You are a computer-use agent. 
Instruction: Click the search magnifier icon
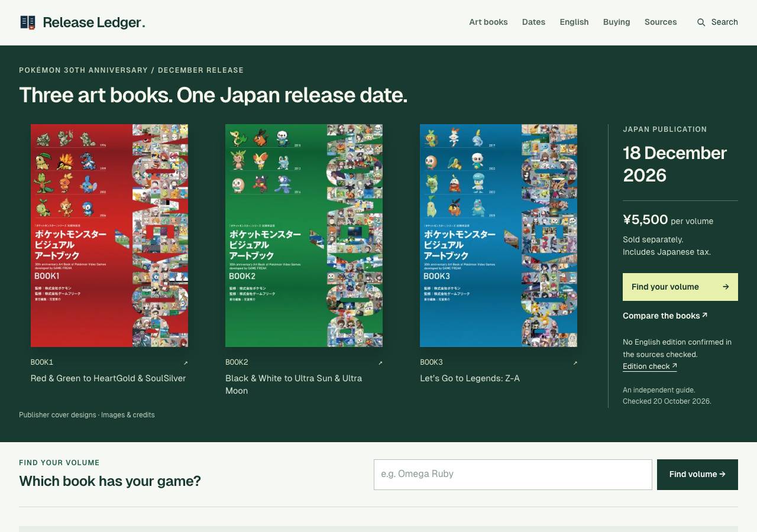[x=701, y=22]
